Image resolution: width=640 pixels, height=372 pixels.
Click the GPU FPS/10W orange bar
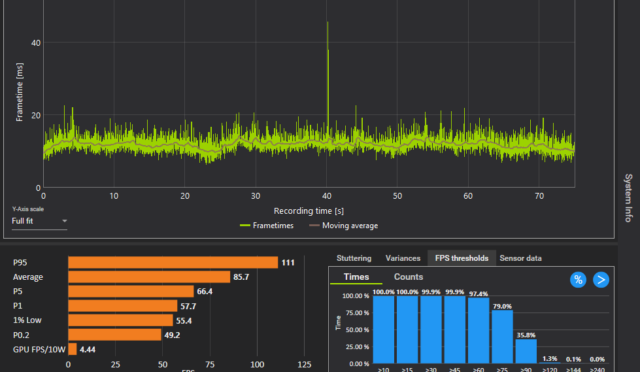point(72,349)
